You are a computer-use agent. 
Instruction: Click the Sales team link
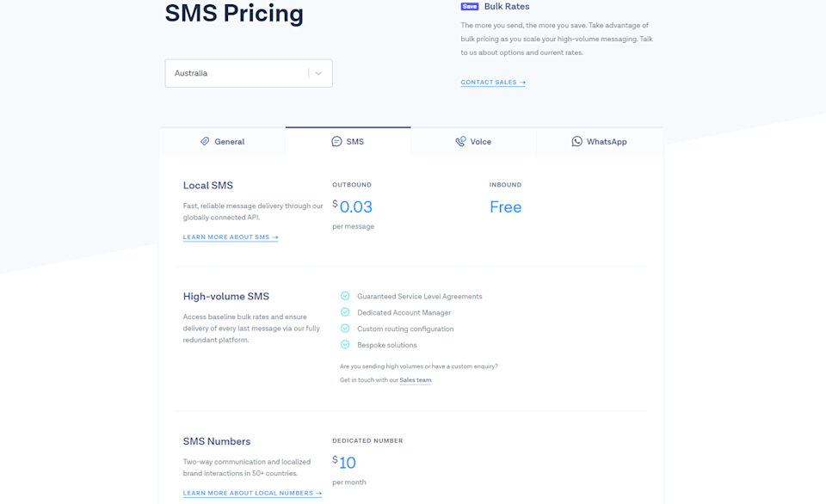(x=416, y=380)
